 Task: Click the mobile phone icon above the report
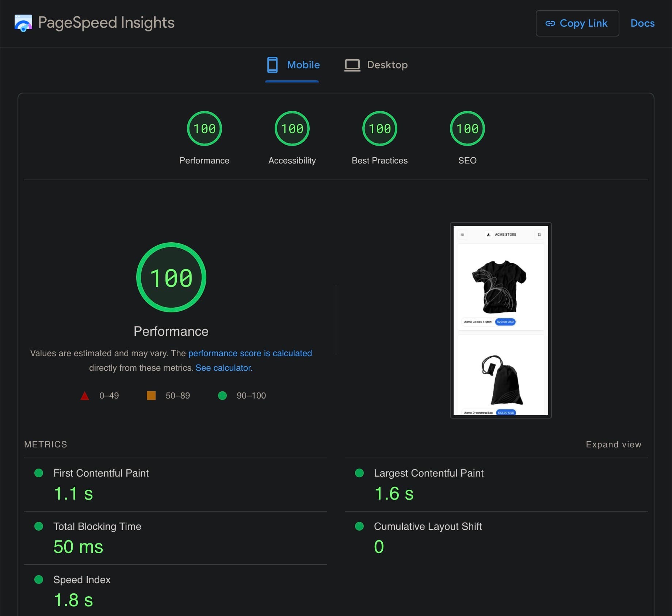point(272,65)
